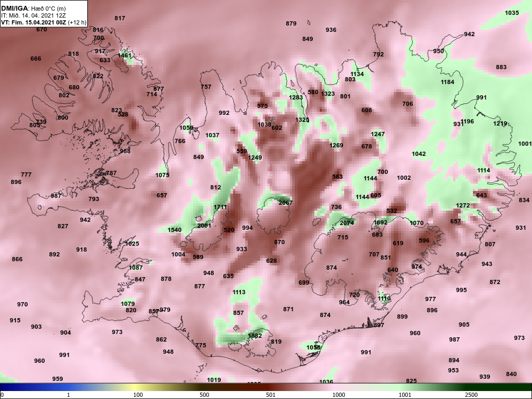
Task: Click the 528 height value
Action: 123,114
